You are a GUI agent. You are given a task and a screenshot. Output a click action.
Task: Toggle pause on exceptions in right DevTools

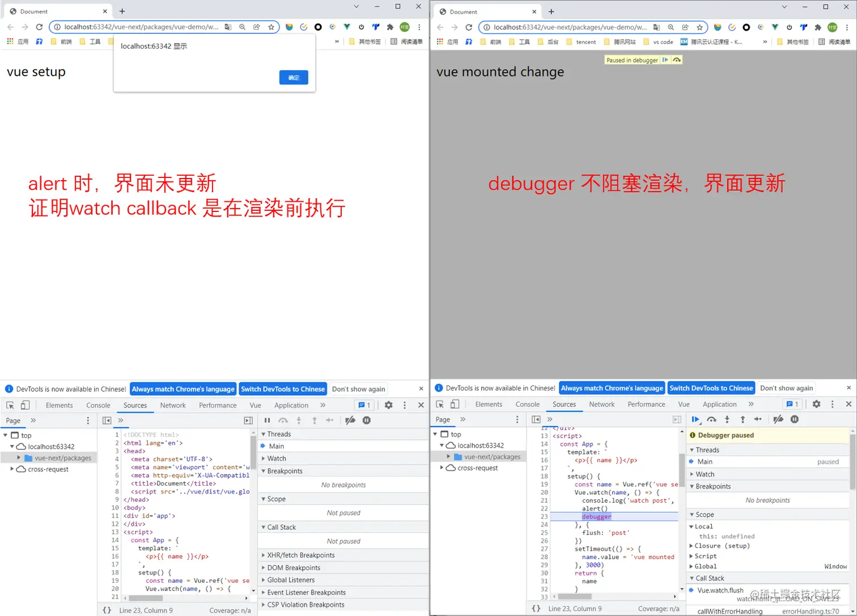[795, 419]
